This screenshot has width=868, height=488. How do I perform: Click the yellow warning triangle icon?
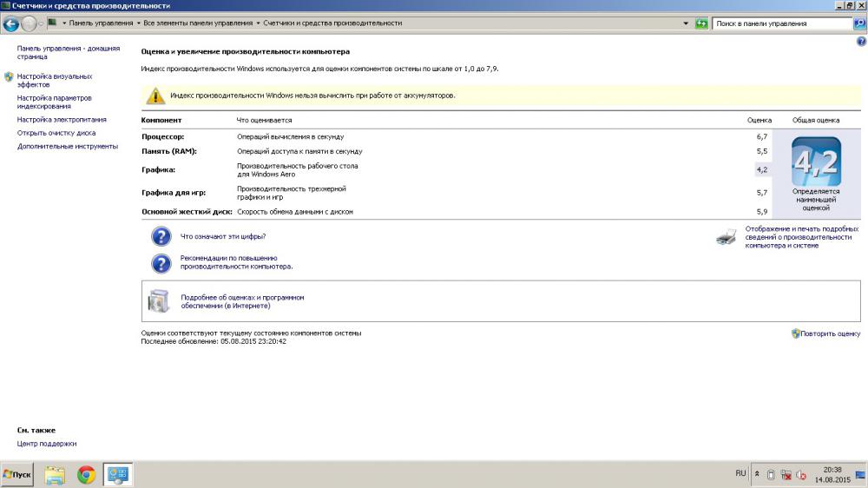[x=155, y=96]
